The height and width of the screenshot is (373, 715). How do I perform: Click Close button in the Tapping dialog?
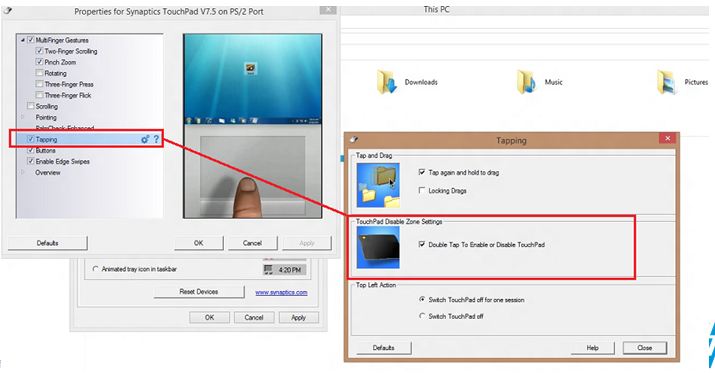[x=645, y=348]
